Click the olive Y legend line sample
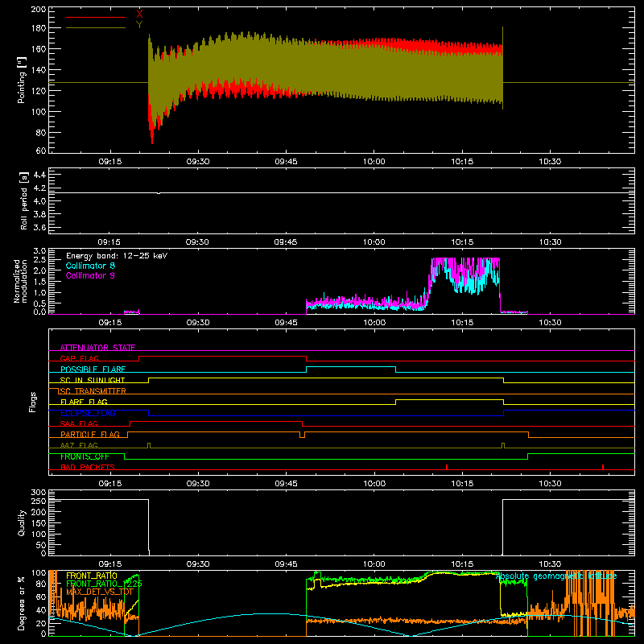 [95, 27]
